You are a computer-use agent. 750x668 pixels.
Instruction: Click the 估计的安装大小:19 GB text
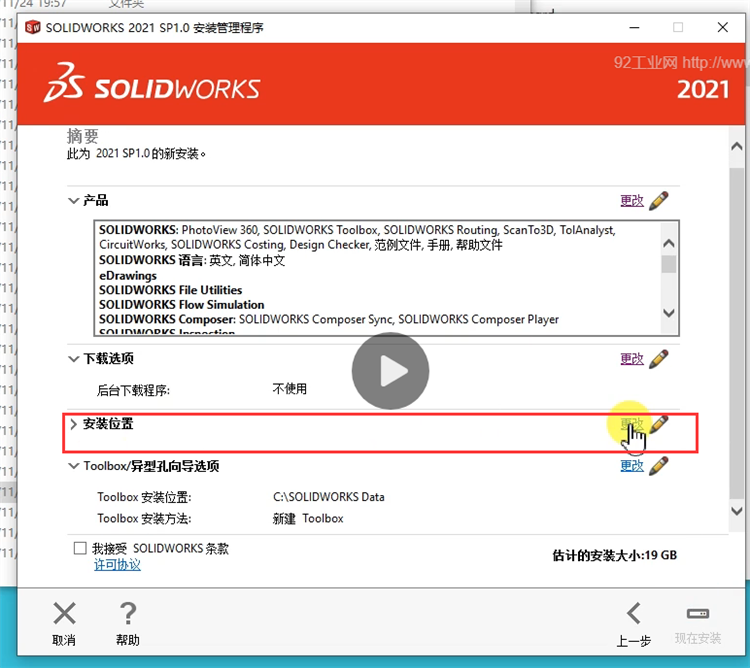pos(615,555)
